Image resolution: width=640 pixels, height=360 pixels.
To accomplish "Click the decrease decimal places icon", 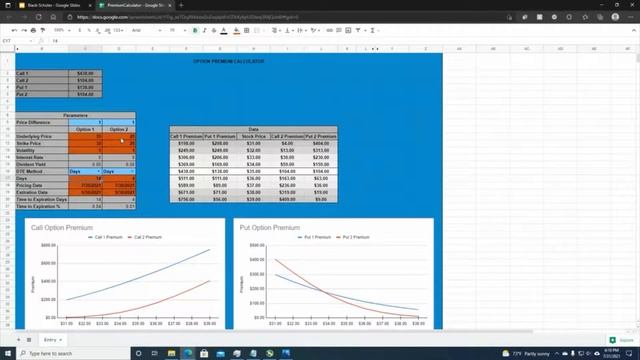I will click(98, 31).
